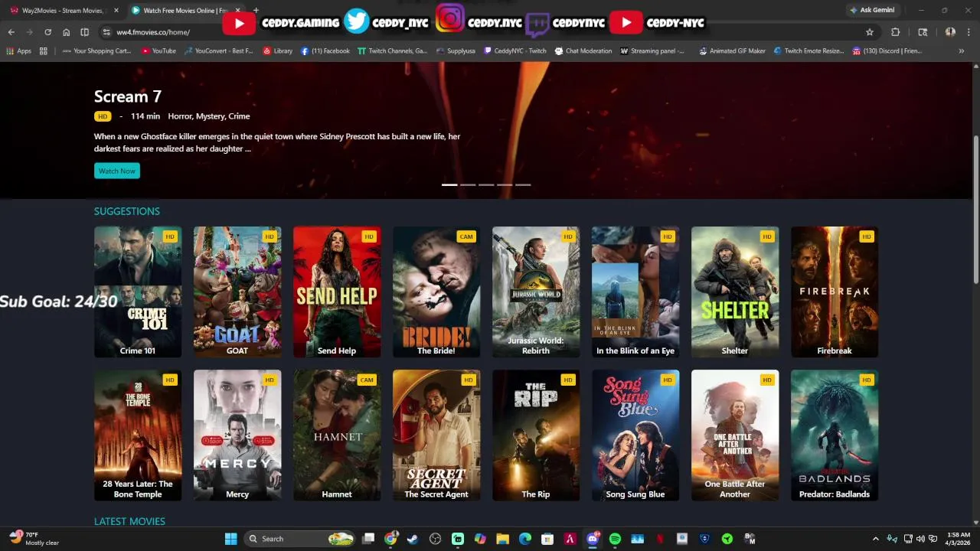The height and width of the screenshot is (551, 980).
Task: Click the page vertical scrollbar
Action: 975,209
